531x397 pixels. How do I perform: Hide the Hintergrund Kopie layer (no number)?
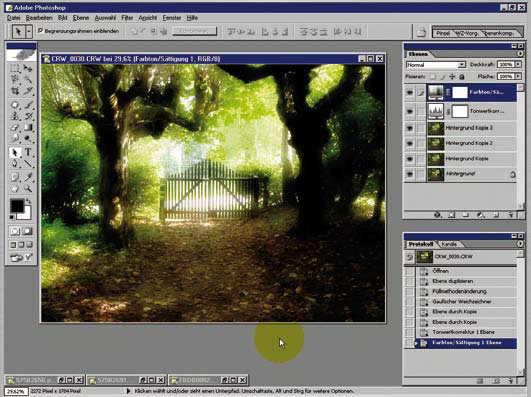point(410,159)
